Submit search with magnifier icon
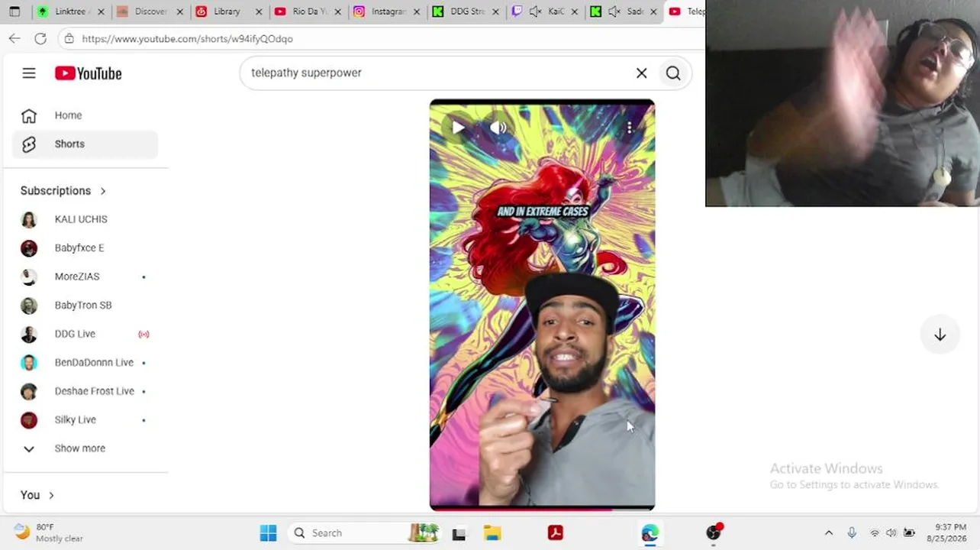Viewport: 980px width, 550px height. point(673,73)
